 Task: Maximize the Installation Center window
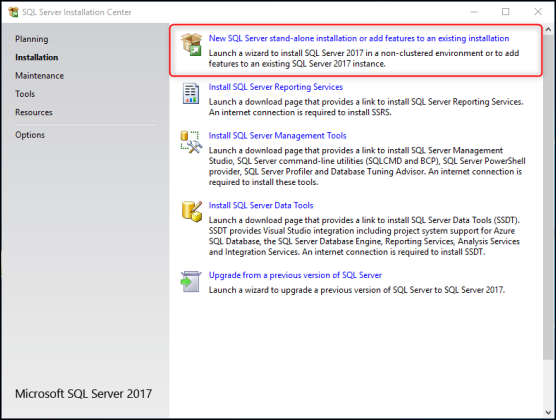point(506,12)
